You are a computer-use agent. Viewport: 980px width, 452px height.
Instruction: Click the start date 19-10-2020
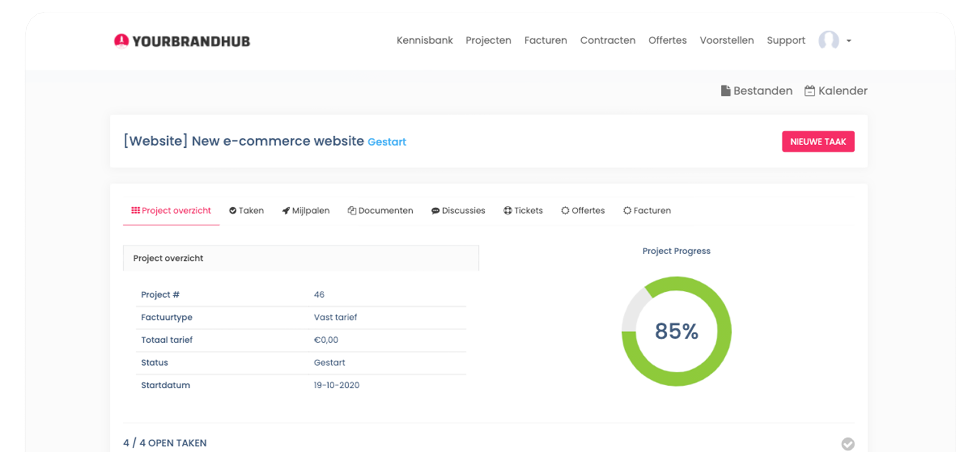[336, 385]
